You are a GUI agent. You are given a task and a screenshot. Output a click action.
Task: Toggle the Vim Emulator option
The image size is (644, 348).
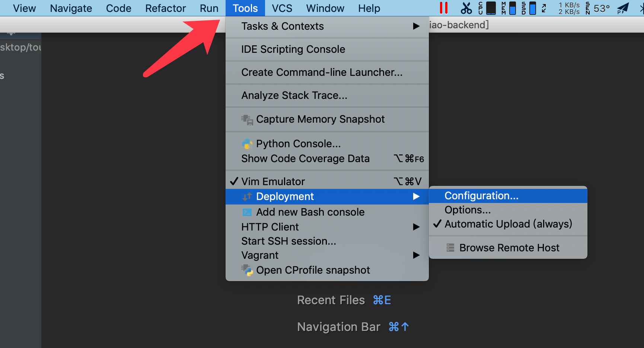click(x=273, y=181)
